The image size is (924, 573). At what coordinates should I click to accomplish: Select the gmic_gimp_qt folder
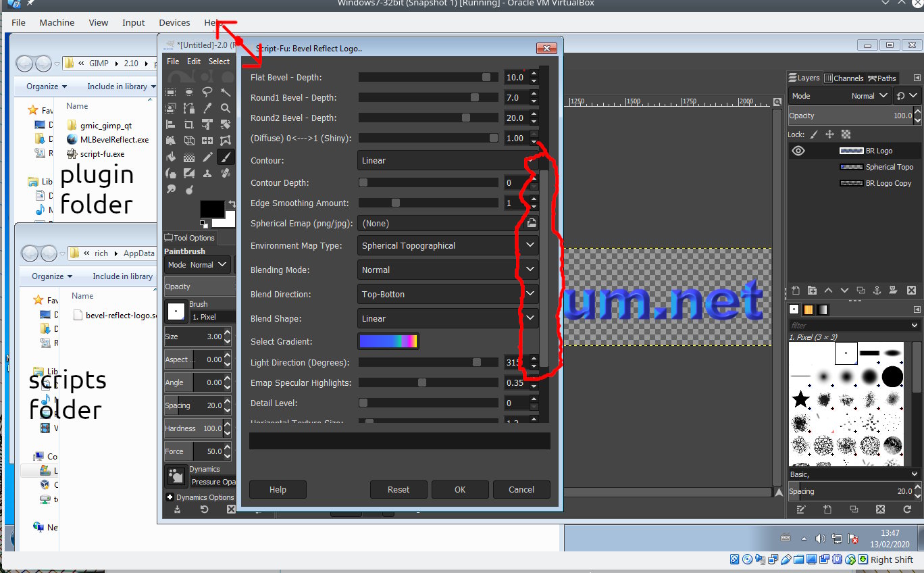click(99, 126)
